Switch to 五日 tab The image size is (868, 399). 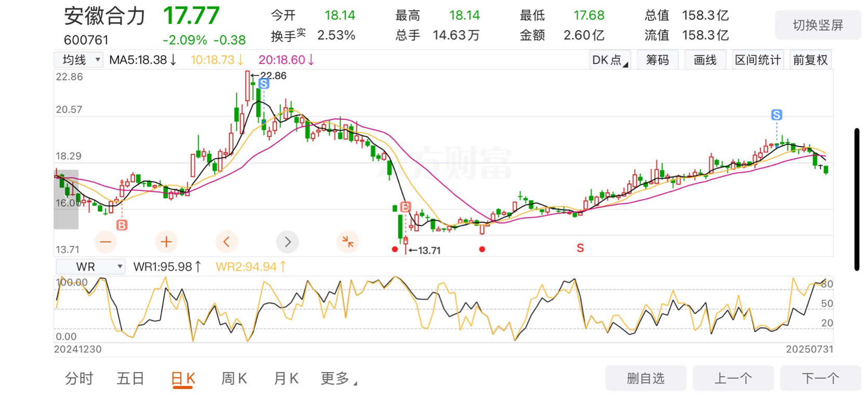[130, 378]
